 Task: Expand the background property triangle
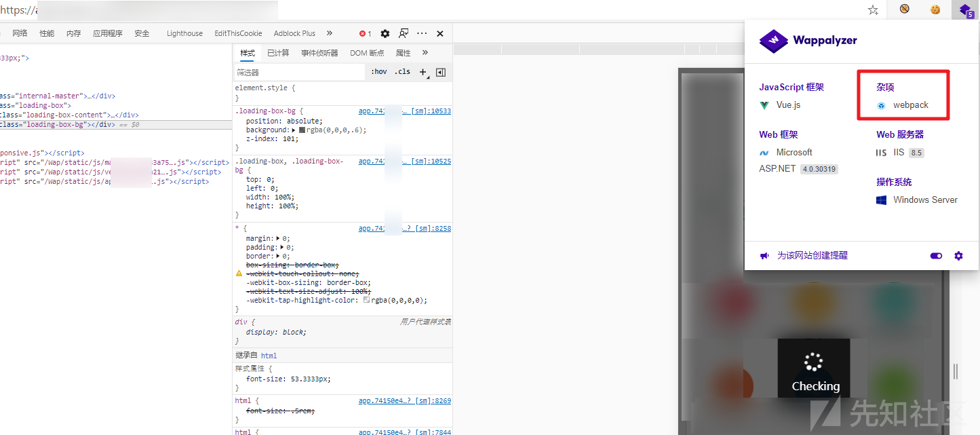[293, 130]
